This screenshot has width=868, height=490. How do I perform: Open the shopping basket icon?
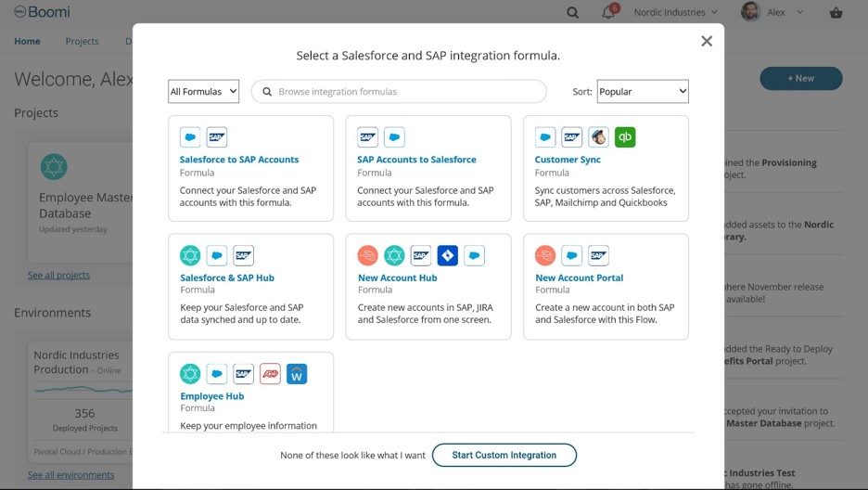pyautogui.click(x=836, y=13)
